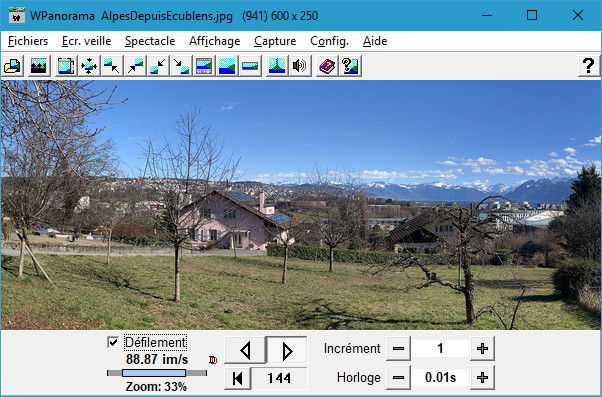Maximize the WPanorama window
This screenshot has height=397, width=602.
click(x=532, y=16)
